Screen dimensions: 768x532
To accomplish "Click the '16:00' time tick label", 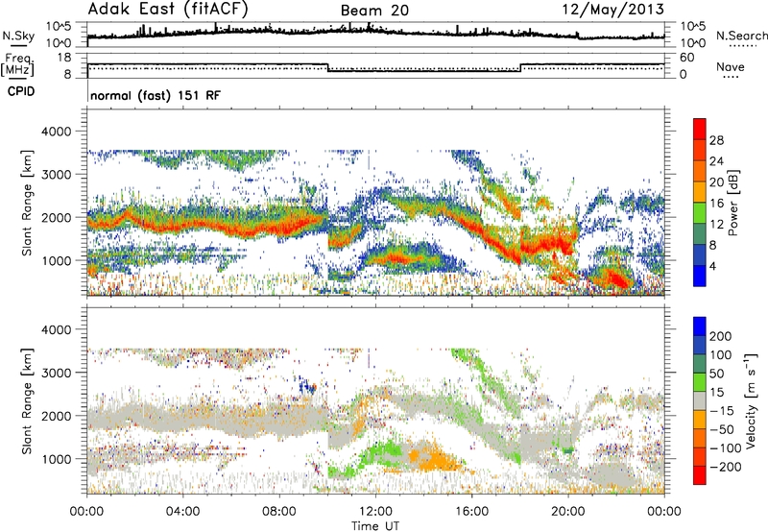I will pos(471,512).
